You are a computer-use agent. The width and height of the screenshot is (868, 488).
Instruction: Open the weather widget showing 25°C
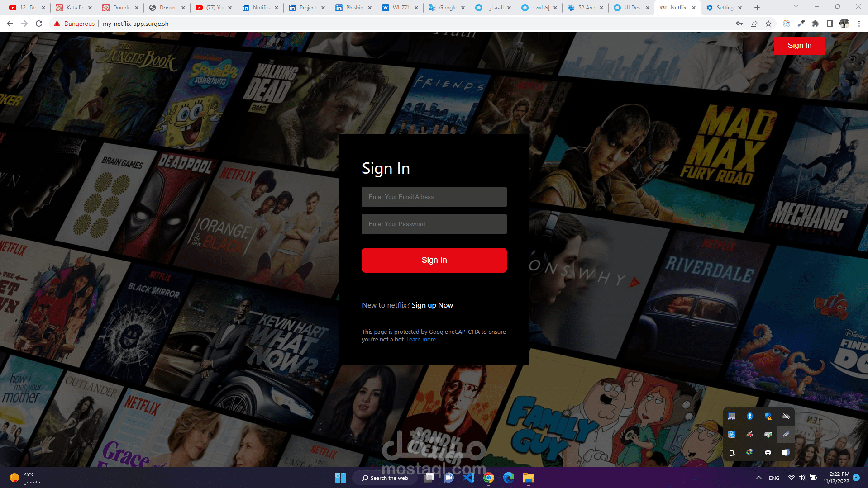pos(25,478)
